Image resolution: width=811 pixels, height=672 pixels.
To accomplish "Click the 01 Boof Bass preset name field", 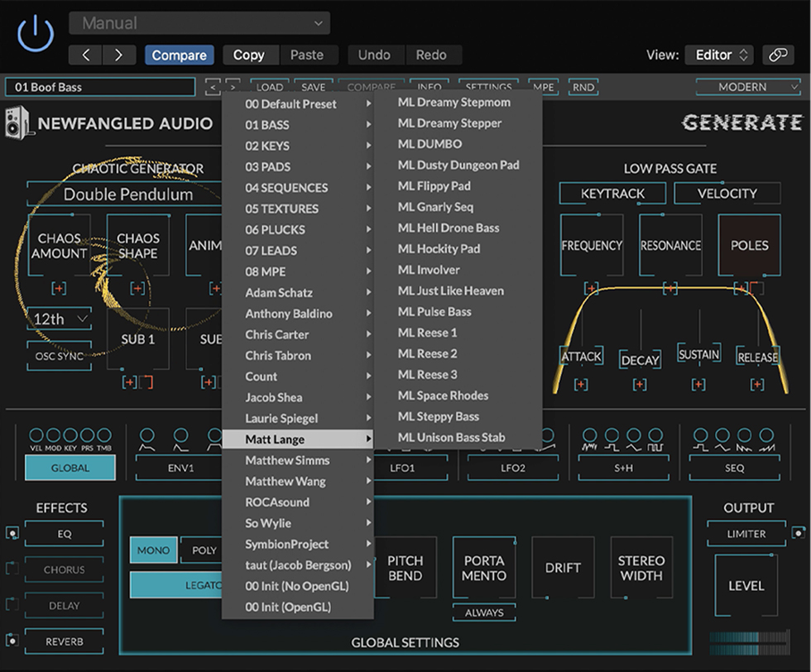I will [x=99, y=86].
